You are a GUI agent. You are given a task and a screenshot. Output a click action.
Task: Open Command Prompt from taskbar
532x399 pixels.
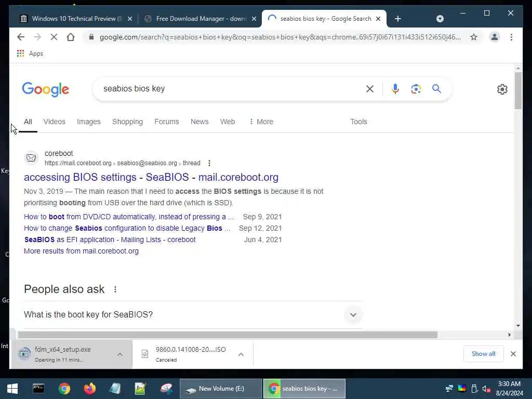click(x=38, y=389)
